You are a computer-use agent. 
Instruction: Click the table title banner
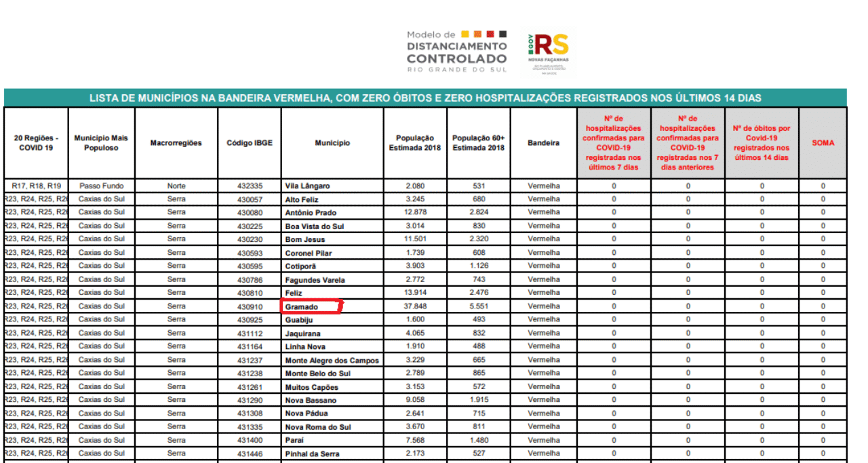425,98
